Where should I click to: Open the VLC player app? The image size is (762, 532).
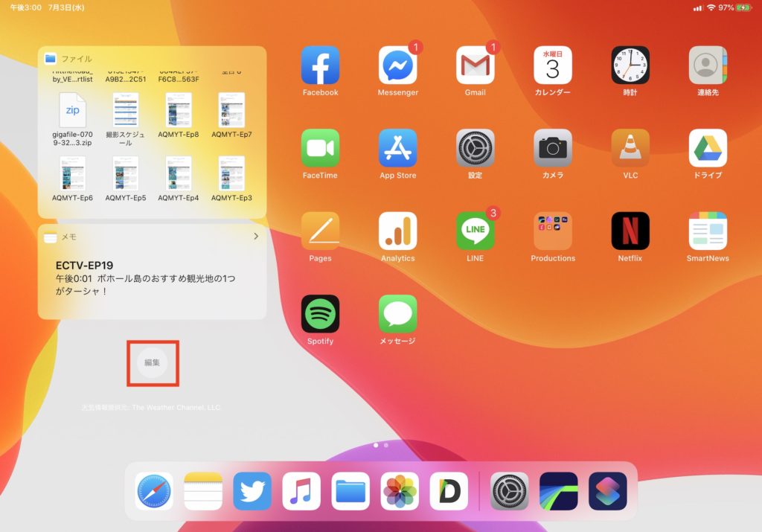click(x=630, y=148)
